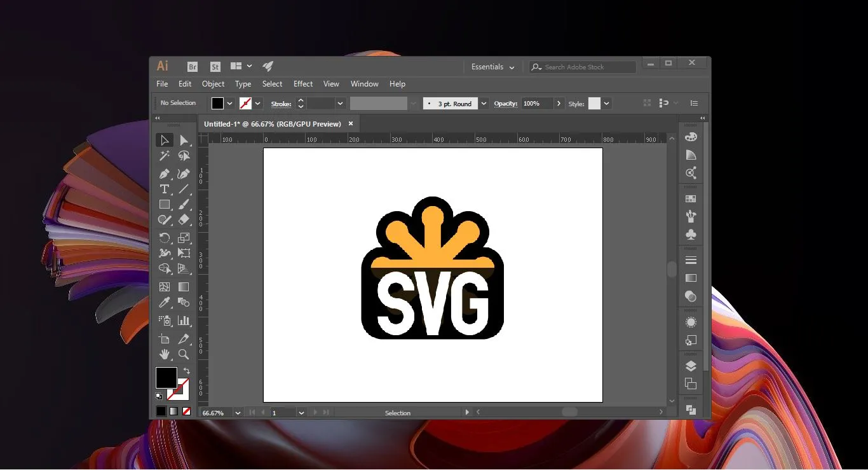Swap fill and stroke colors
The image size is (868, 470).
click(187, 371)
